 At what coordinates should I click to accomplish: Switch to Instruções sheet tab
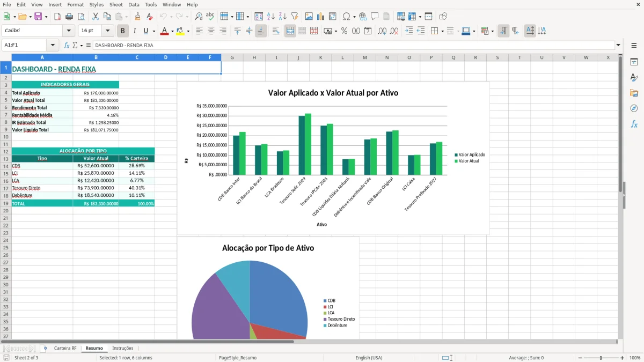123,348
